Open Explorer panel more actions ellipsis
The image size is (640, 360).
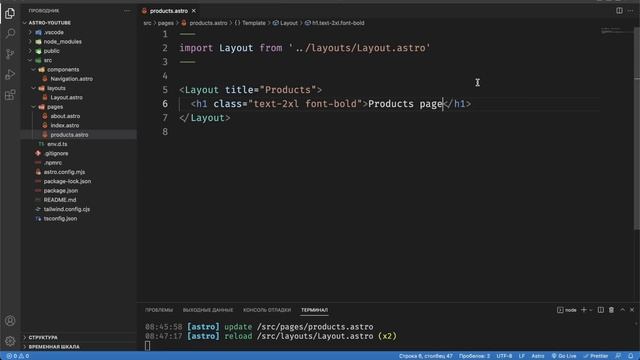[127, 11]
